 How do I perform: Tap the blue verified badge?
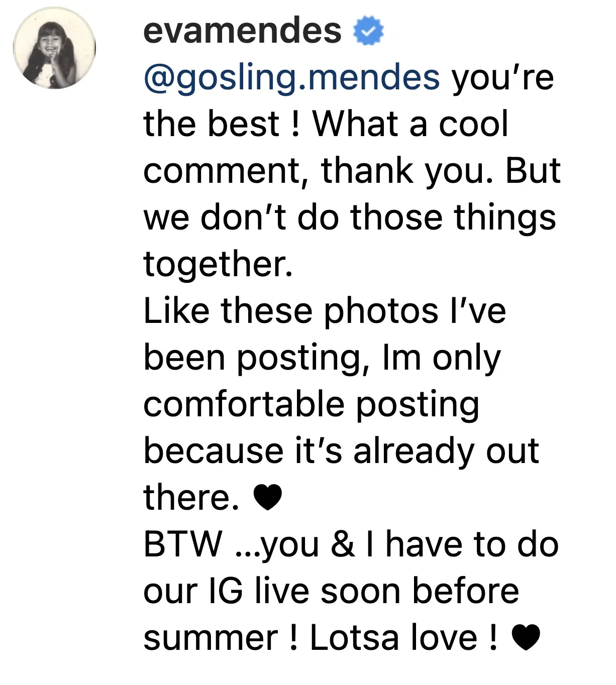point(369,30)
